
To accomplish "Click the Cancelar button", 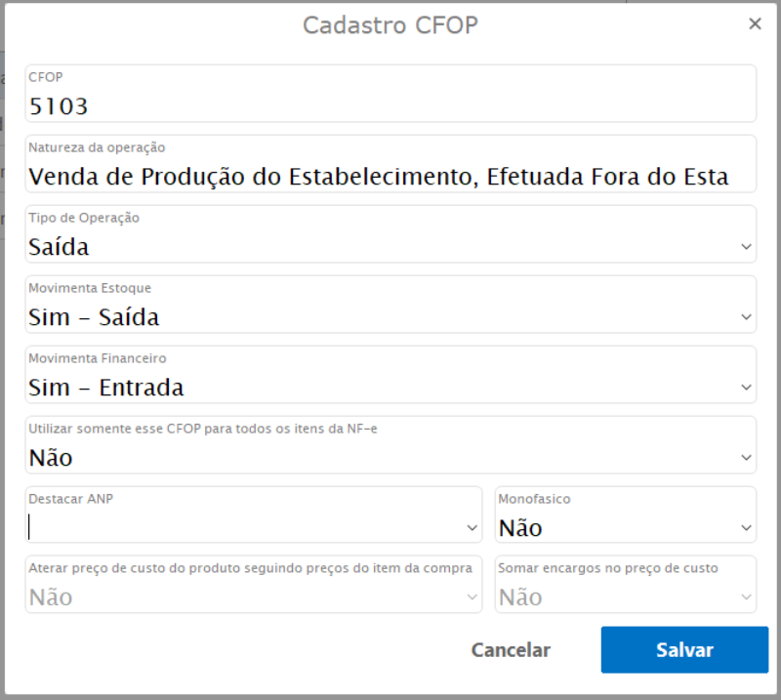I will (511, 650).
